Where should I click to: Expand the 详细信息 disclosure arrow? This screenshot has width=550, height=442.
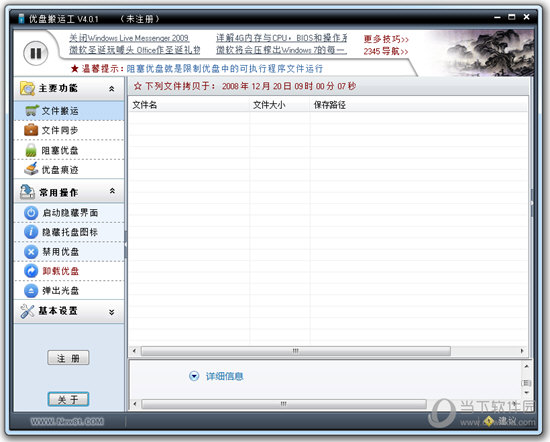tap(194, 376)
